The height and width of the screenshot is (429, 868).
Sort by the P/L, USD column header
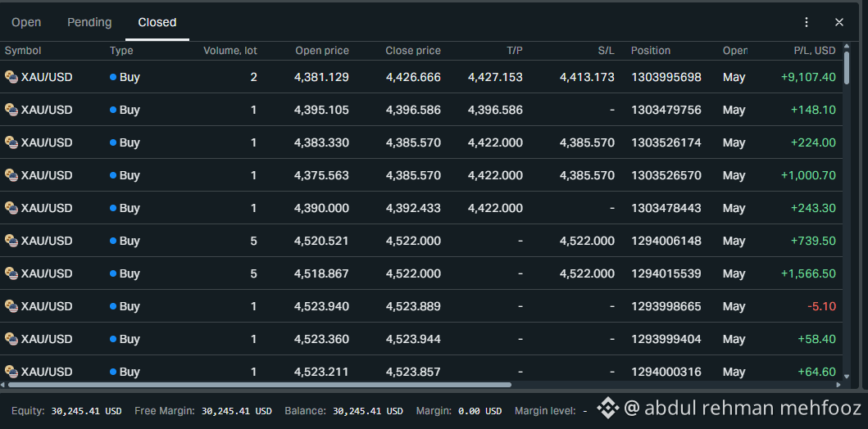coord(815,51)
